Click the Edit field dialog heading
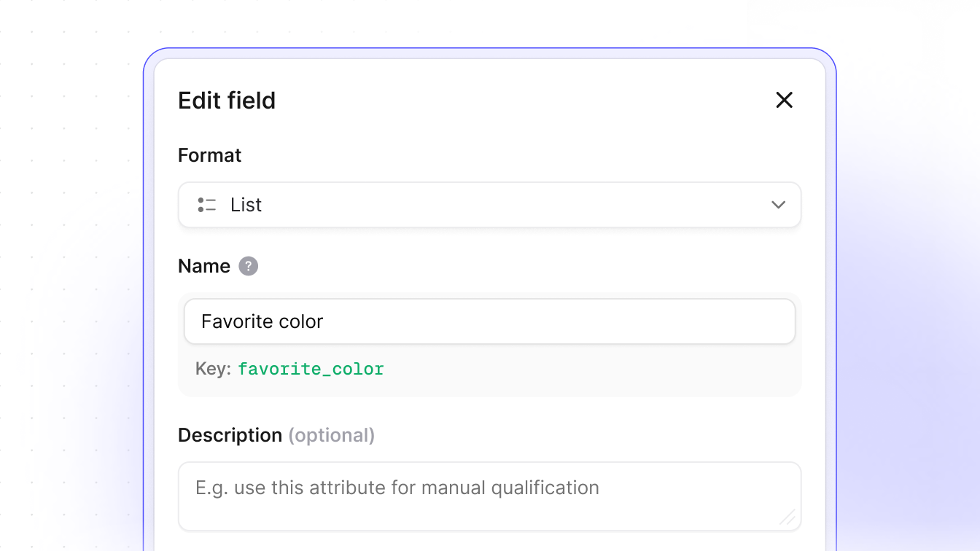 (227, 101)
